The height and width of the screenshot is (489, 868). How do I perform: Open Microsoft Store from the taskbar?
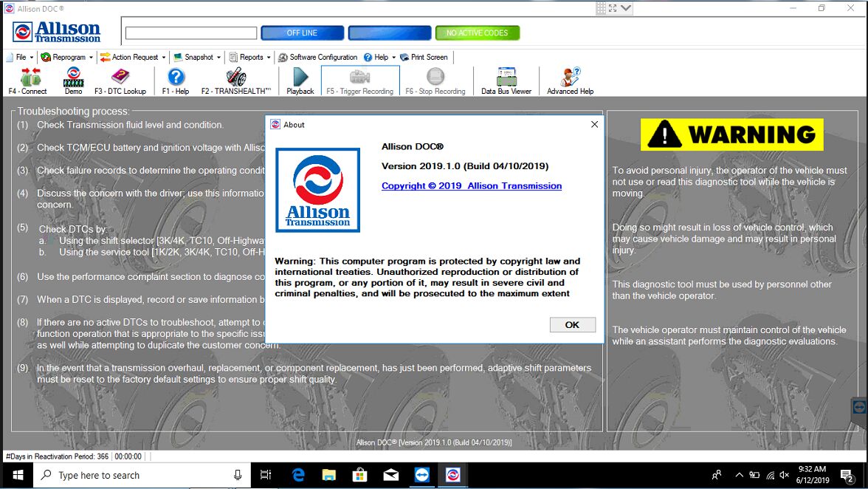coord(360,475)
